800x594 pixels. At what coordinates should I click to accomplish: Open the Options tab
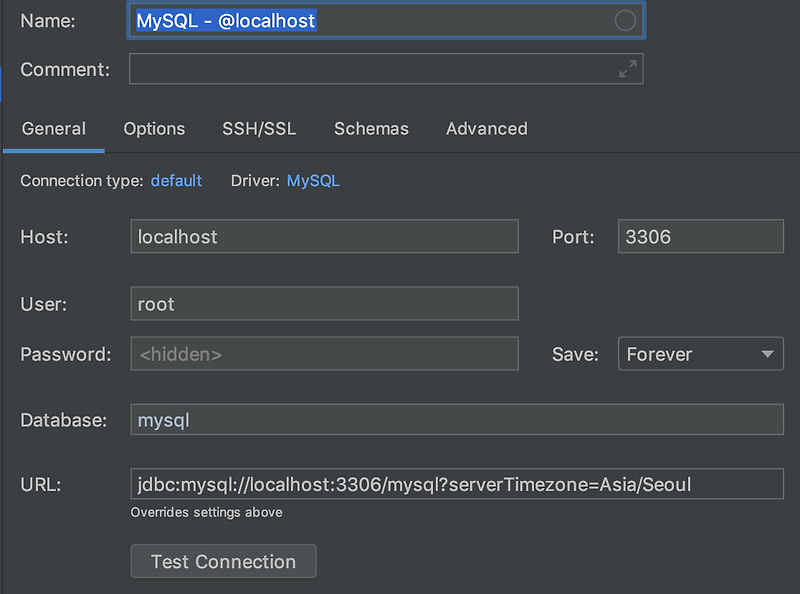[154, 129]
